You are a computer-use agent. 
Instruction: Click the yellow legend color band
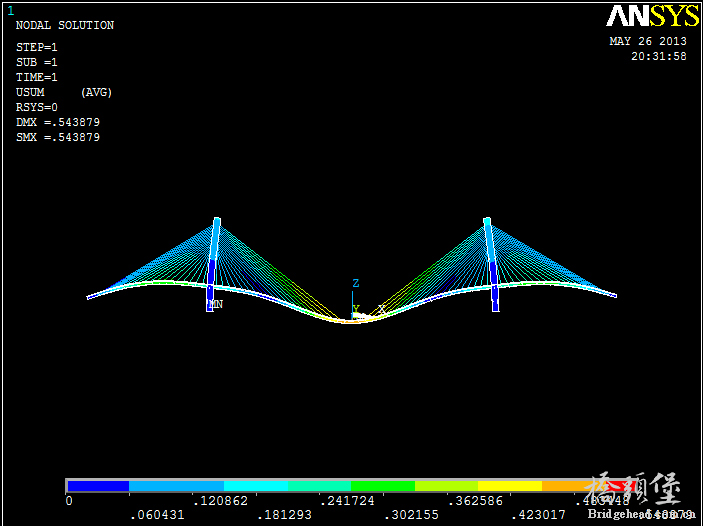point(510,486)
